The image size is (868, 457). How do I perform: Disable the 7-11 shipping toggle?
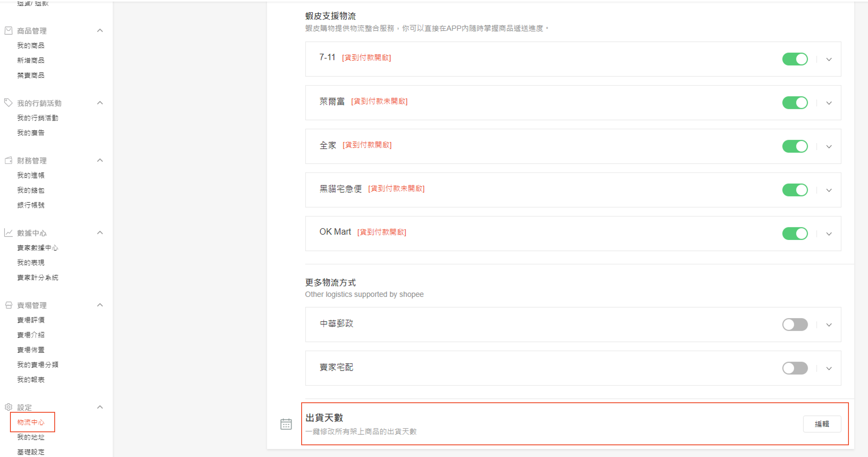point(795,59)
